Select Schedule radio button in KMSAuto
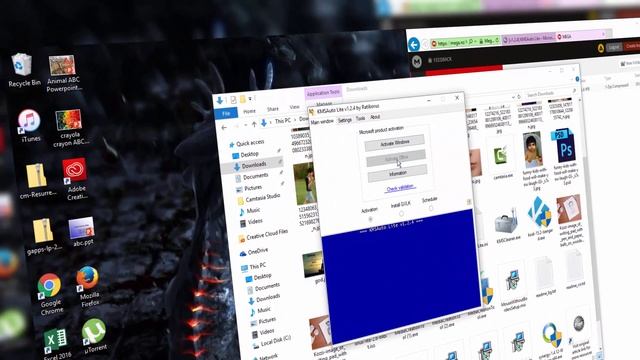Screen dimensions: 640x360 tap(431, 208)
